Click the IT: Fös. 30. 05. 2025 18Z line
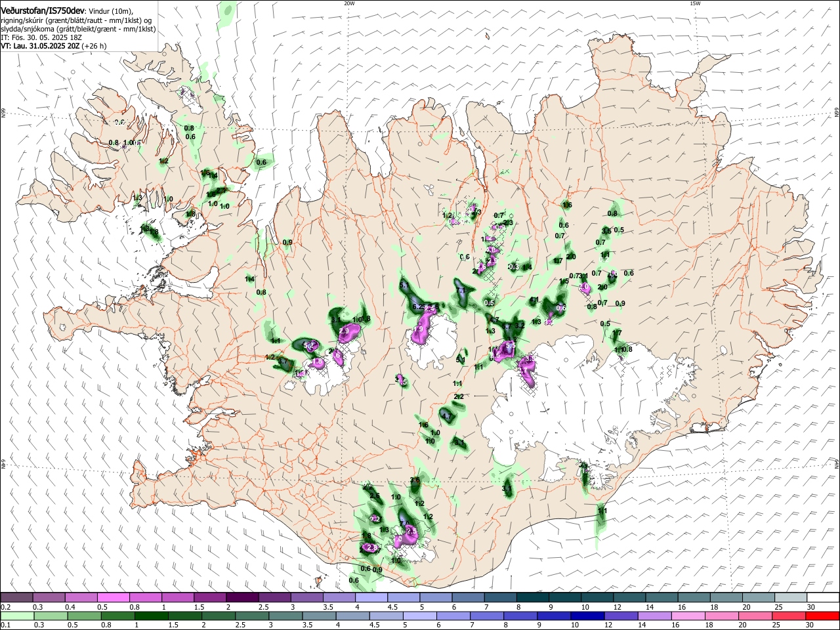Image resolution: width=840 pixels, height=630 pixels. (41, 37)
